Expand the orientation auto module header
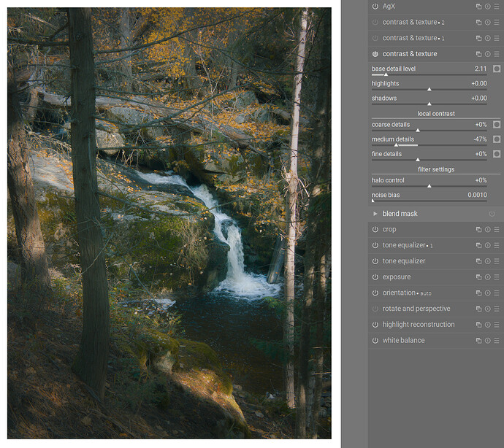This screenshot has height=448, width=504. tap(407, 293)
